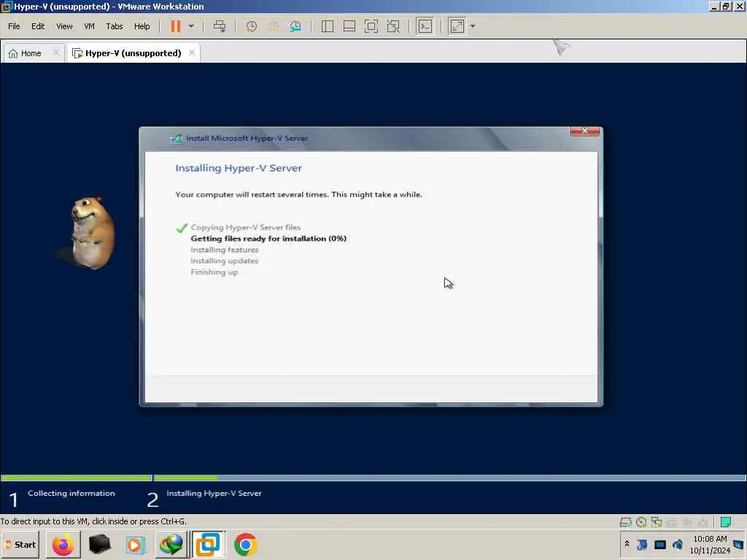Open the Tabs menu
747x560 pixels.
coord(115,26)
